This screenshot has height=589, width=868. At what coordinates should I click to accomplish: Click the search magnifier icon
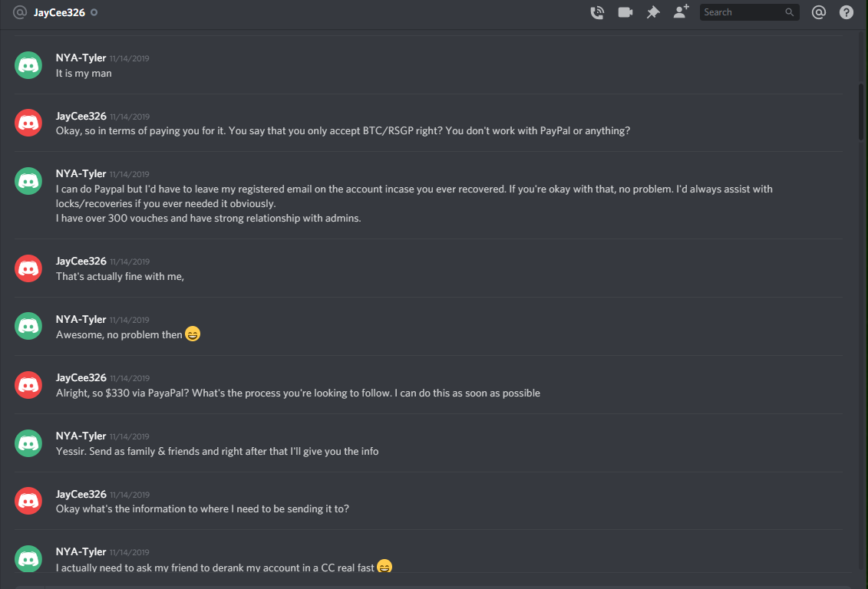tap(789, 12)
